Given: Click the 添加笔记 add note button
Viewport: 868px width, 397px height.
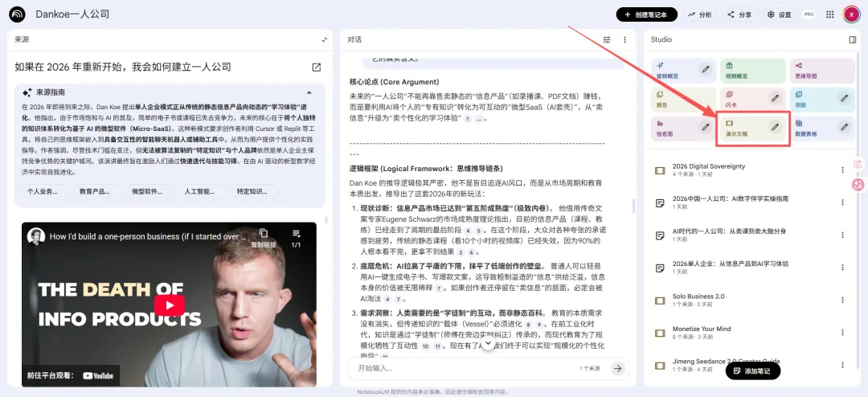Looking at the screenshot, I should 753,371.
